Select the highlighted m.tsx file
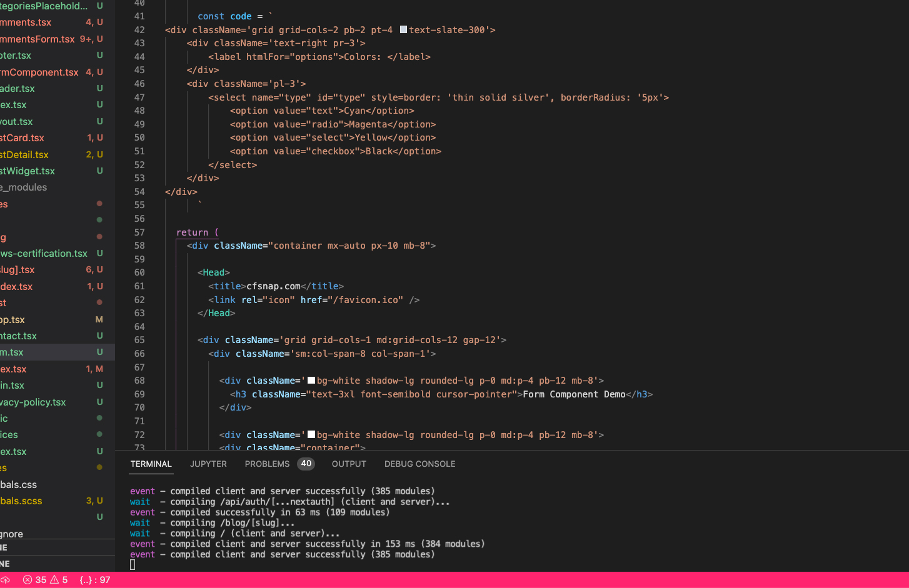909x588 pixels. (x=58, y=352)
